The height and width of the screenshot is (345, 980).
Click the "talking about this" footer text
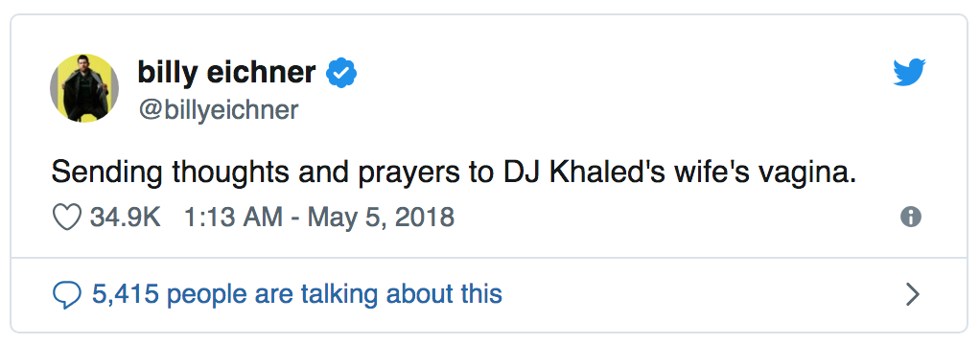pos(402,294)
